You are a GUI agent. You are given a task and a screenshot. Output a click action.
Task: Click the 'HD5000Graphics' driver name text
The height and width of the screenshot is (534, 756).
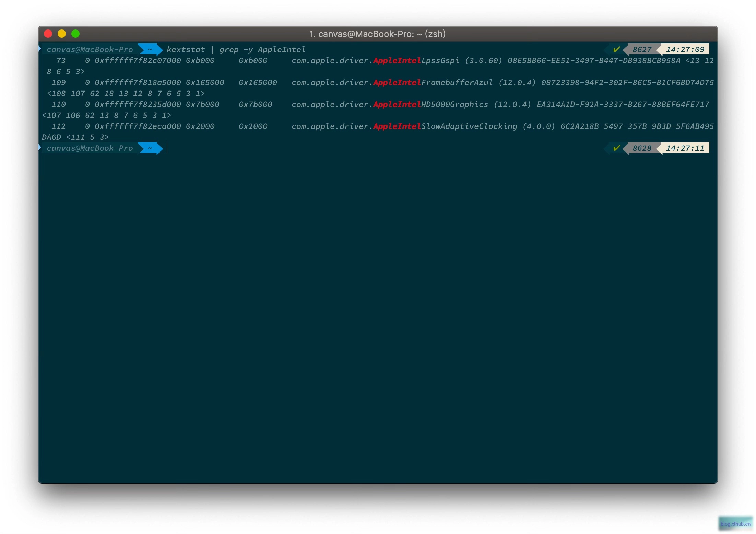[x=454, y=105]
